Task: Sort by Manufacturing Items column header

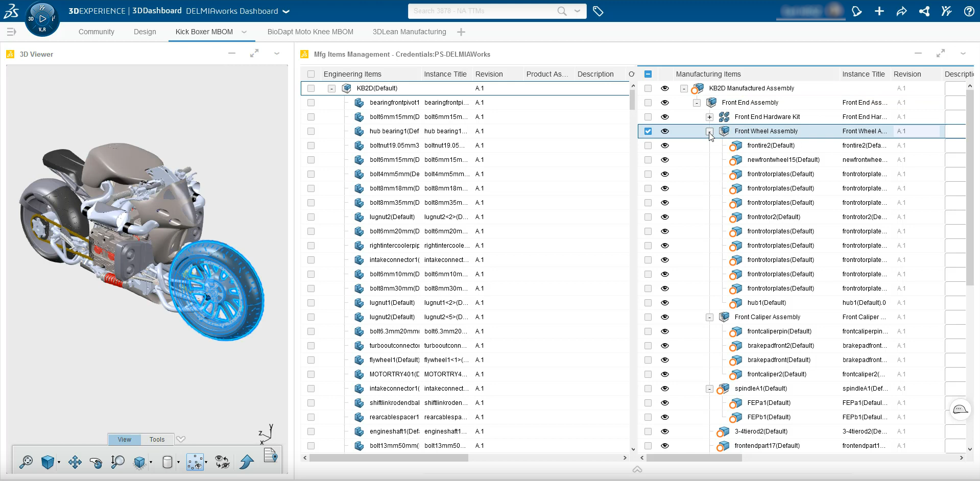Action: (x=708, y=74)
